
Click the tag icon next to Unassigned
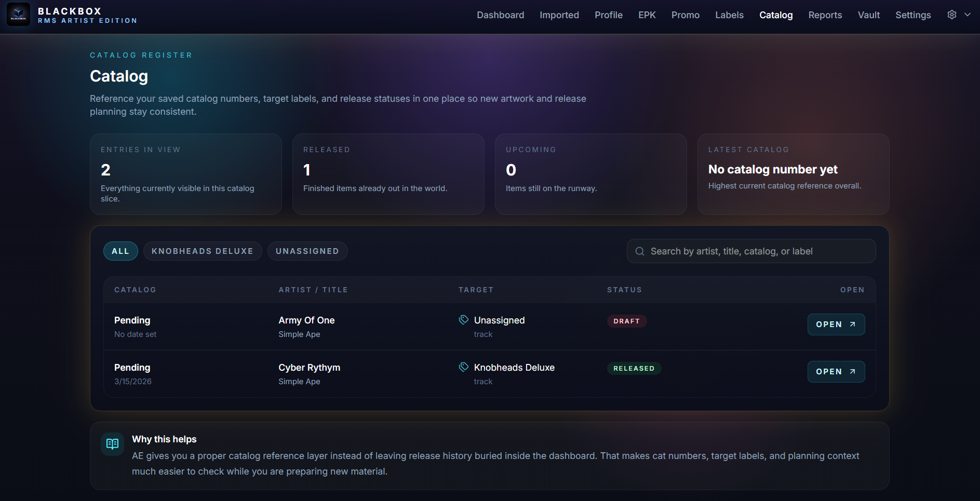463,320
